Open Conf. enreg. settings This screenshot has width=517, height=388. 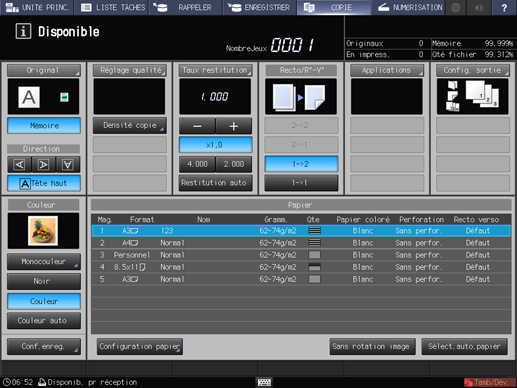coord(44,346)
